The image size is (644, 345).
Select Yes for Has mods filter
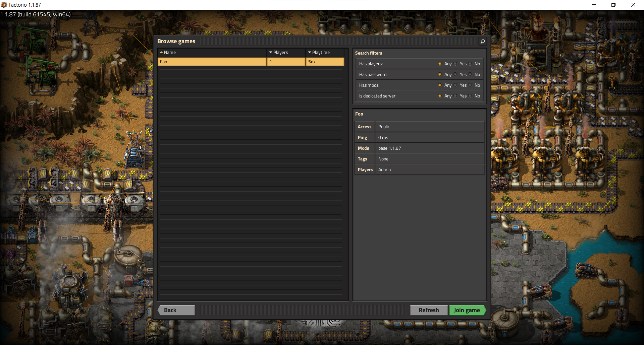click(455, 85)
